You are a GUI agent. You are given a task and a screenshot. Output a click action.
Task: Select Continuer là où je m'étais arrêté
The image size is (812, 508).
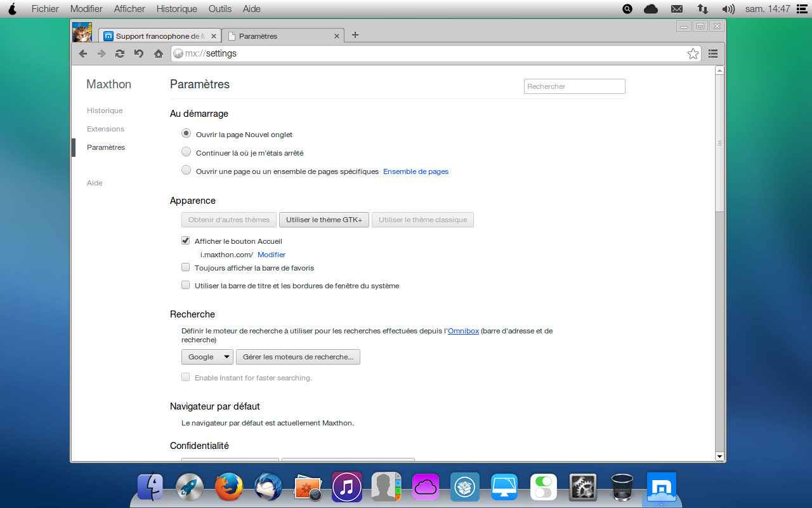tap(186, 152)
